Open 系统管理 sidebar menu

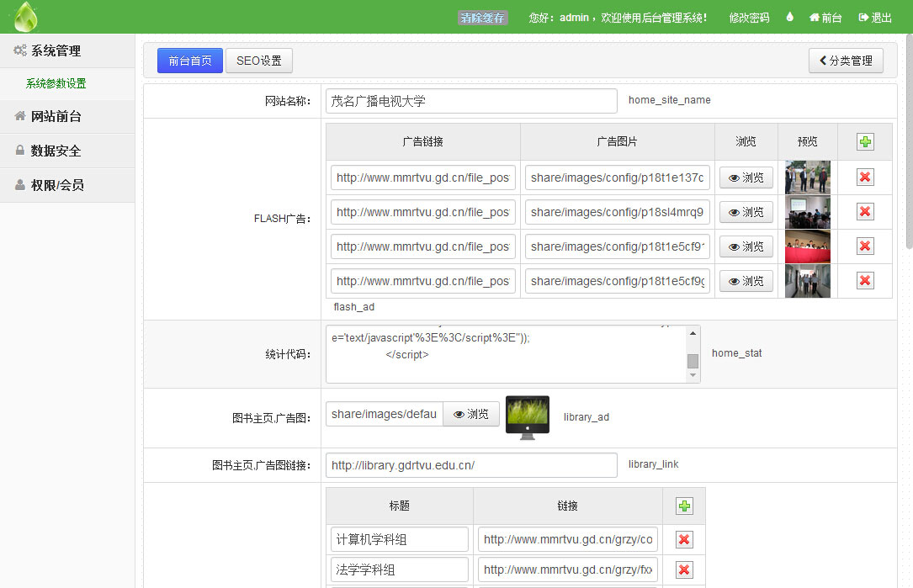point(67,50)
